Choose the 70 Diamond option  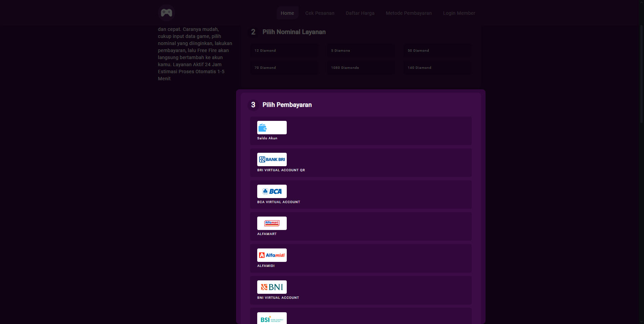[284, 67]
